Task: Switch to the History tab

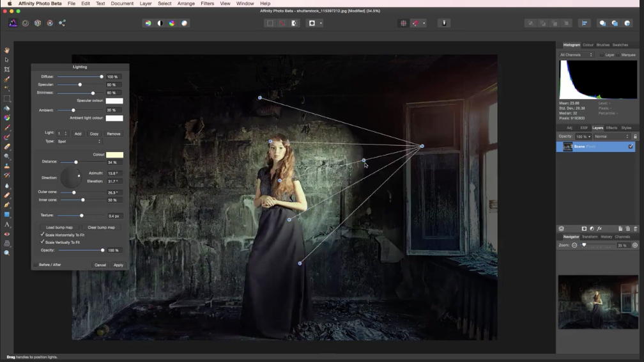Action: [606, 237]
